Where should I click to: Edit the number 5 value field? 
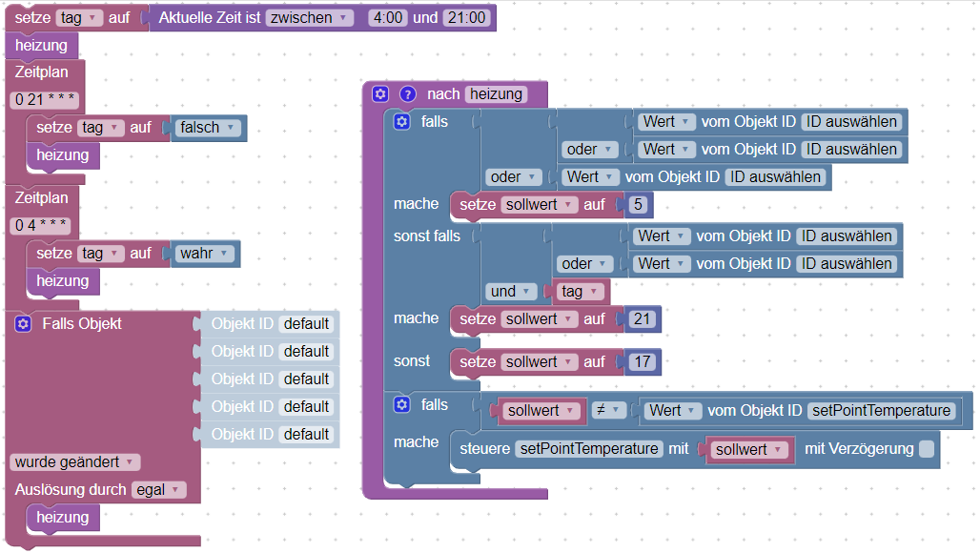click(x=638, y=204)
